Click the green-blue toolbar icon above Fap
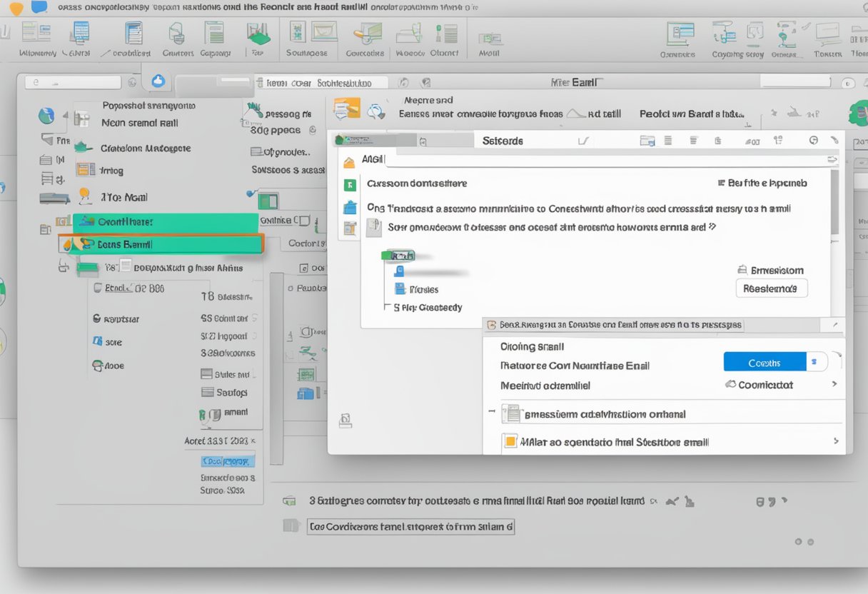 257,33
